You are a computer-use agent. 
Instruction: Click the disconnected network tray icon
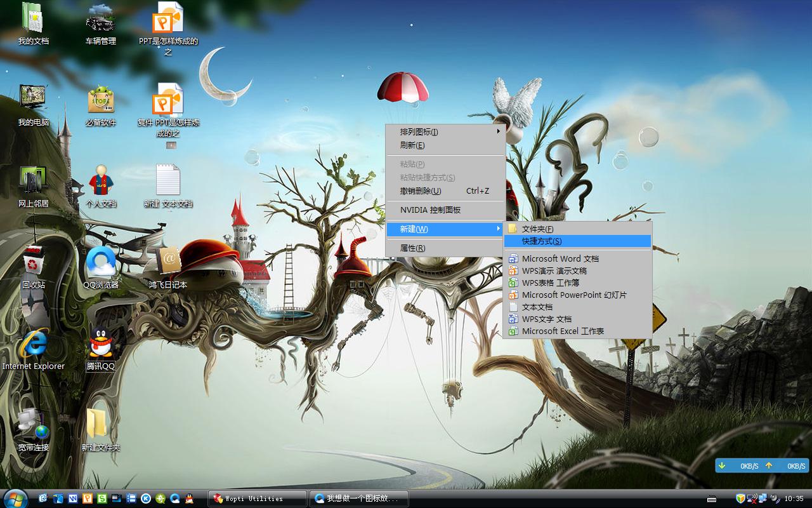point(752,498)
